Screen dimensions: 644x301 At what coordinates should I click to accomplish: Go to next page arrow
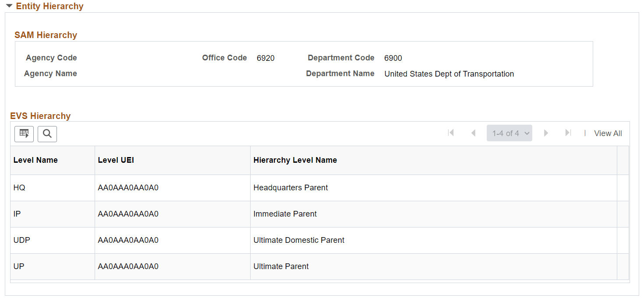point(546,133)
